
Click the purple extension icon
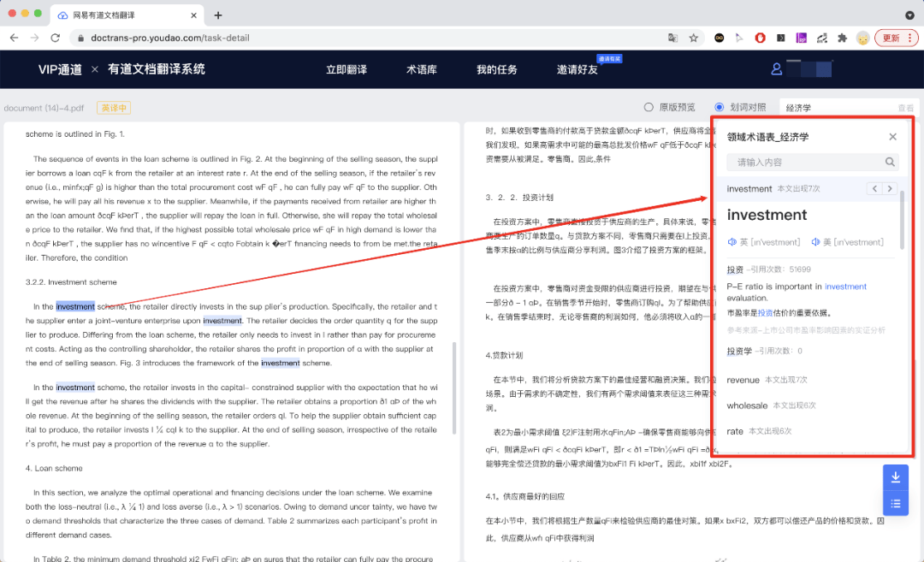point(801,38)
